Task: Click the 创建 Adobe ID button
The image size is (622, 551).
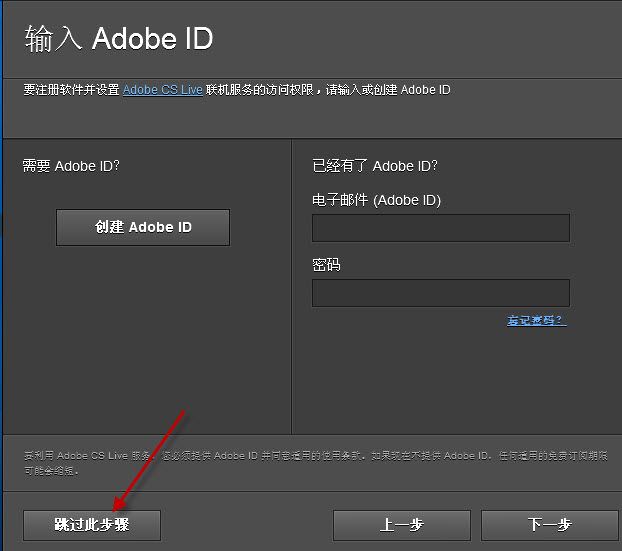Action: click(x=143, y=227)
